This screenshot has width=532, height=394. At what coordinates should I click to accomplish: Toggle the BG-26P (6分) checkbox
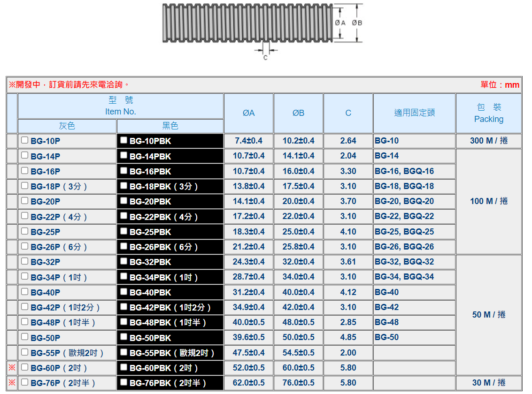[25, 246]
